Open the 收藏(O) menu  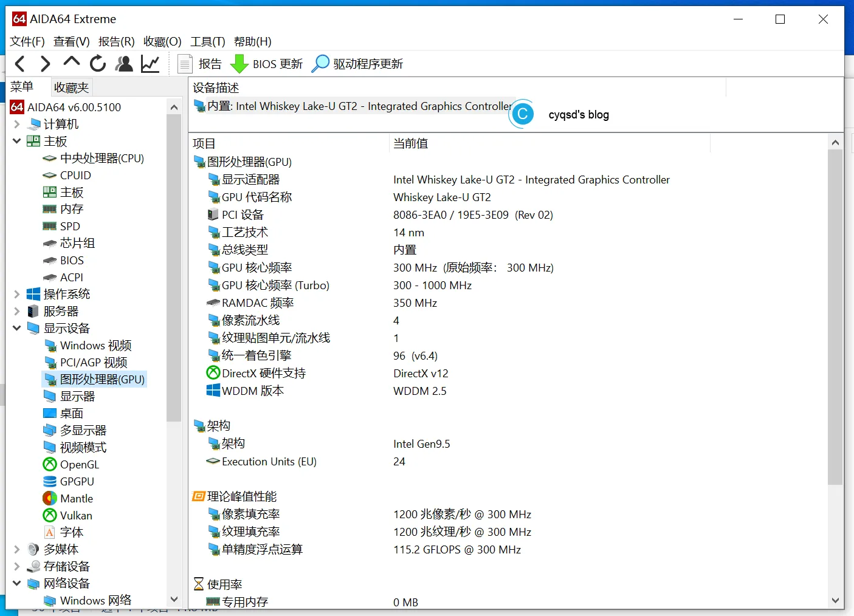coord(162,41)
